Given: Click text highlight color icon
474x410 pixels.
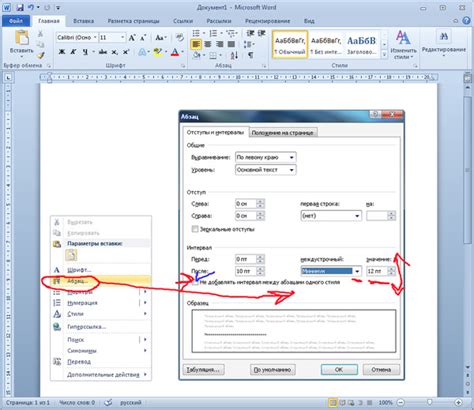Looking at the screenshot, I should (157, 52).
